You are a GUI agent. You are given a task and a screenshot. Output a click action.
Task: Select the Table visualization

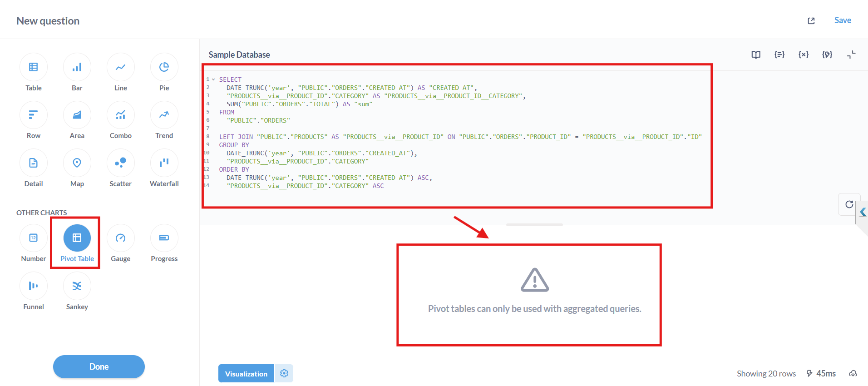pyautogui.click(x=34, y=67)
